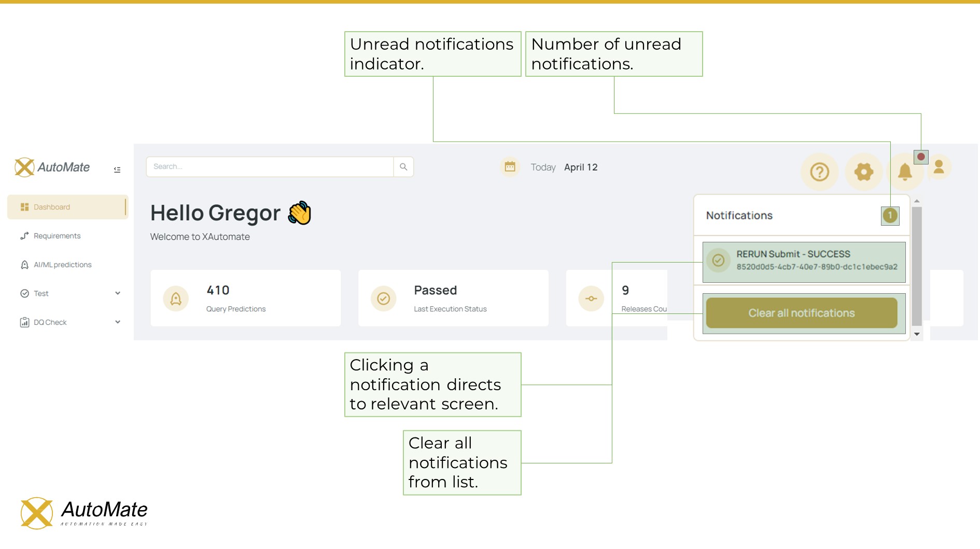
Task: Open the help question mark icon
Action: (819, 172)
